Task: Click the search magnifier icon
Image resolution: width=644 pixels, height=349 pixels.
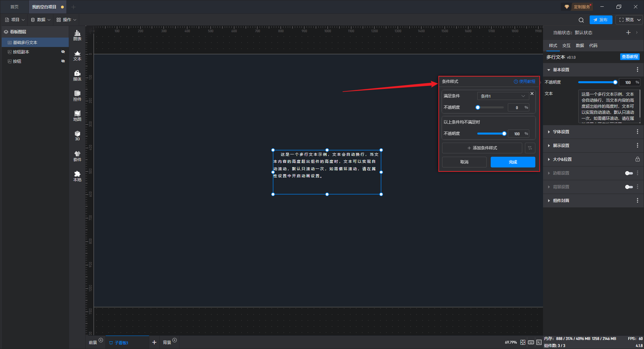Action: (x=581, y=20)
